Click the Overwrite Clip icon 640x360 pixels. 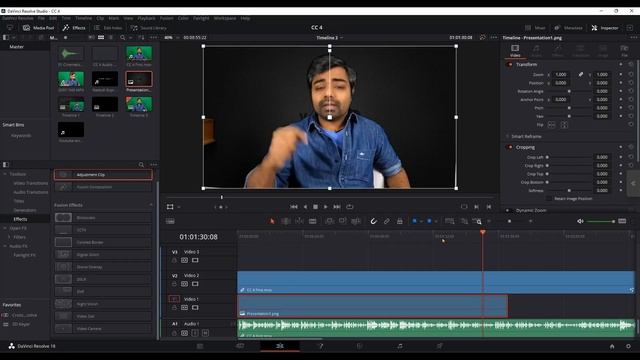[x=343, y=221]
